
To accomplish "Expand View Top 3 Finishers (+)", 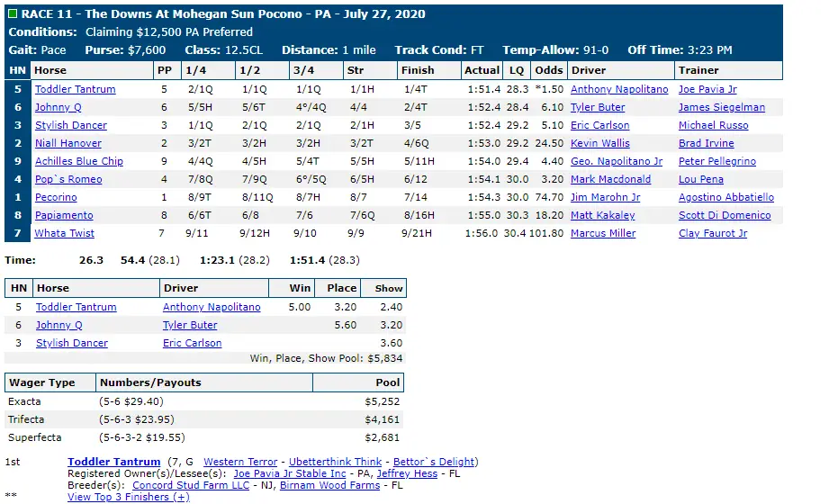I will (x=129, y=497).
